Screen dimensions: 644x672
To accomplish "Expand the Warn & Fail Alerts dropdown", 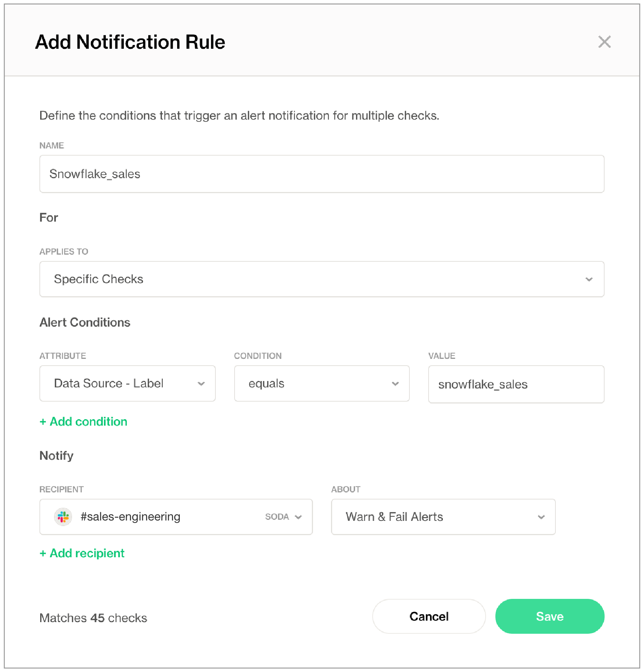I will pyautogui.click(x=443, y=517).
